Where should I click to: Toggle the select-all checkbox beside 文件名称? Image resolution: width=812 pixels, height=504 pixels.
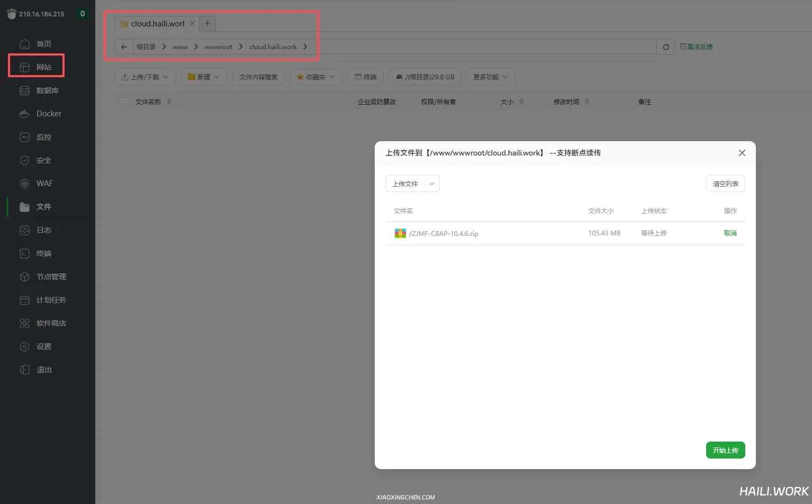[x=124, y=102]
